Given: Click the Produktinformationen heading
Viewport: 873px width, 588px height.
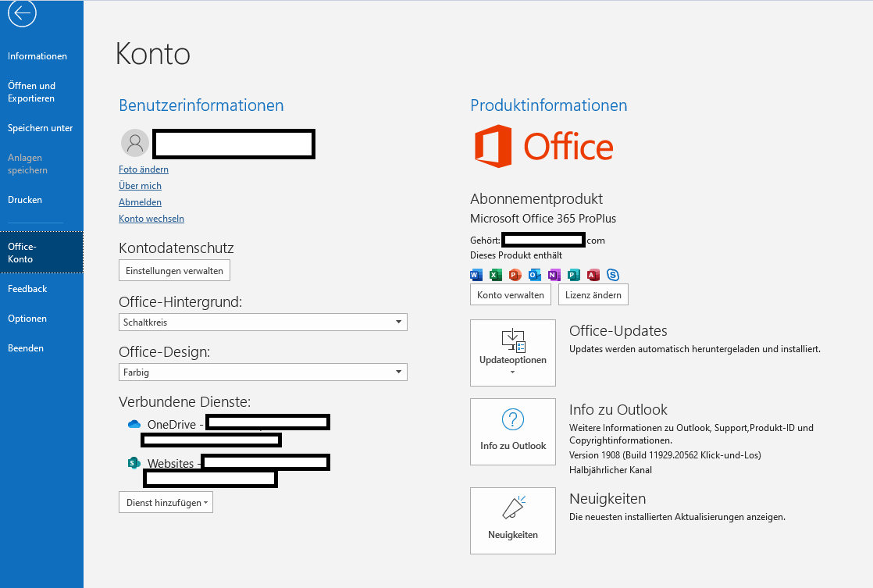Looking at the screenshot, I should [548, 105].
